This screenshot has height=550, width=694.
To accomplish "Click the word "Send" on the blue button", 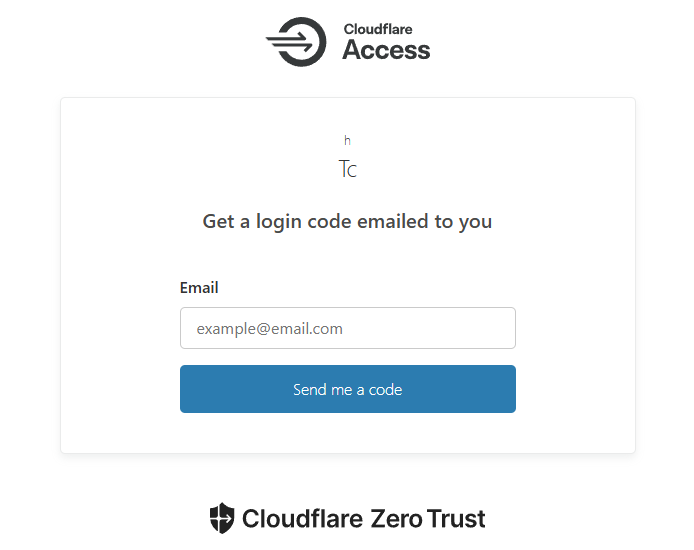I will tap(310, 390).
